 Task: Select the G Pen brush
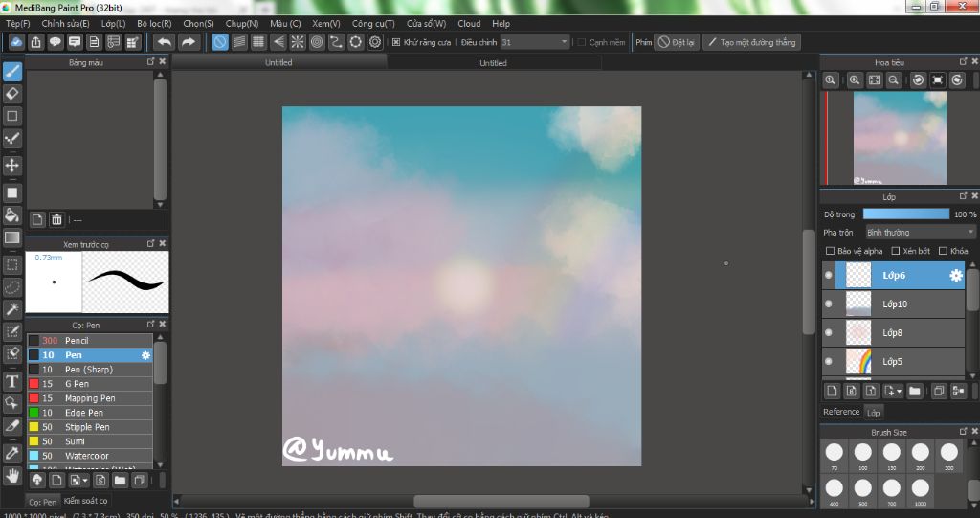[x=90, y=384]
